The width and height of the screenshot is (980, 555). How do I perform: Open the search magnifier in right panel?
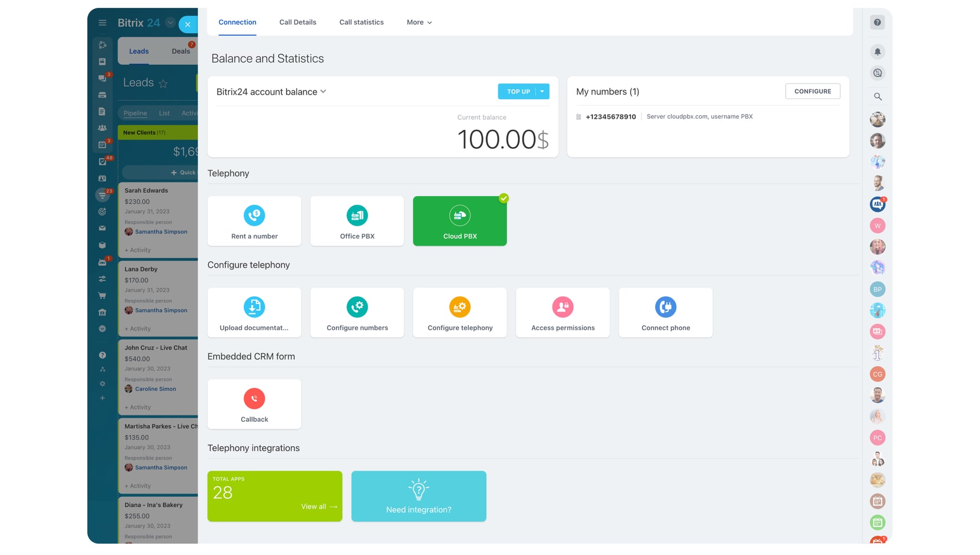(x=877, y=96)
